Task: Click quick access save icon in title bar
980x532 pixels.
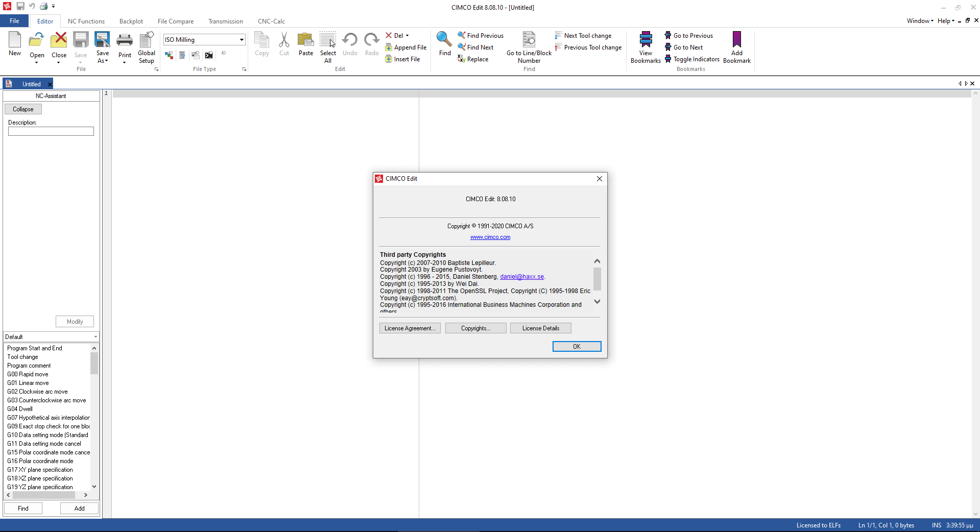Action: coord(20,6)
